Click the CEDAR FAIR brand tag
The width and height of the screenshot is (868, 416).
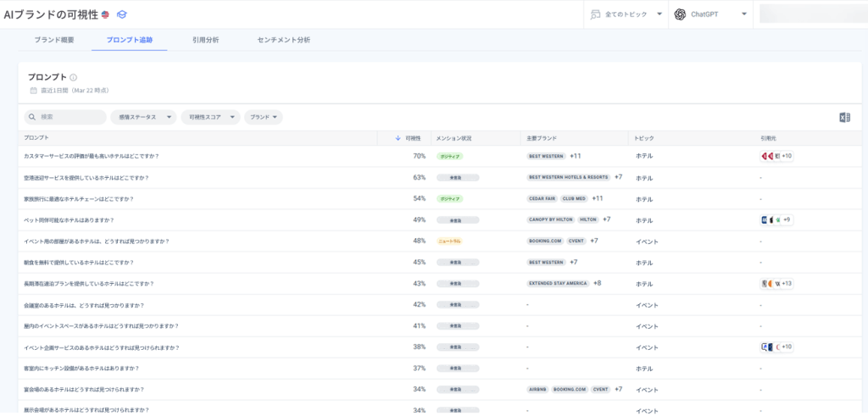[542, 198]
